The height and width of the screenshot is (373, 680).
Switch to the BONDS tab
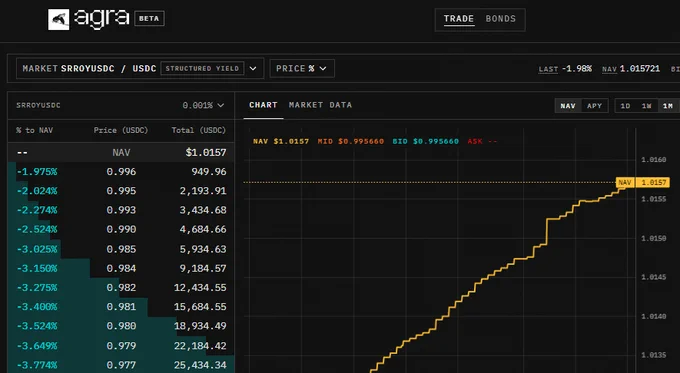[x=500, y=19]
